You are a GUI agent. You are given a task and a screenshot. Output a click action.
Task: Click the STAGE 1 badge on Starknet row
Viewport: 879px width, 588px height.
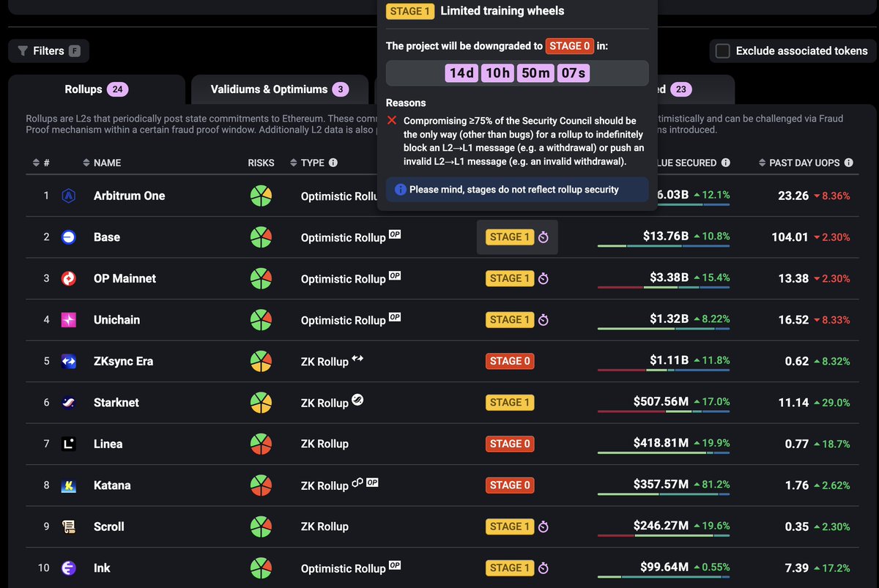510,403
